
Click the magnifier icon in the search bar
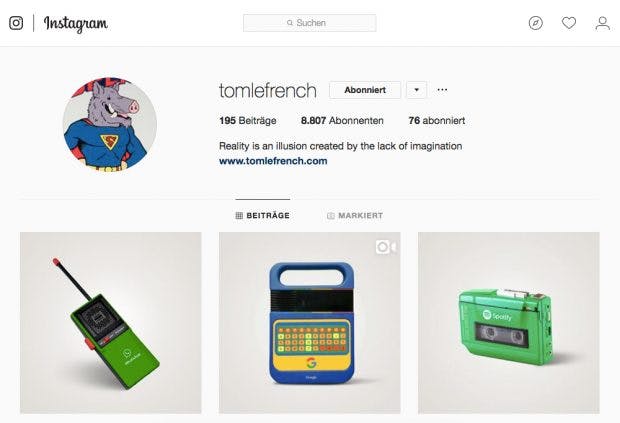tap(290, 23)
